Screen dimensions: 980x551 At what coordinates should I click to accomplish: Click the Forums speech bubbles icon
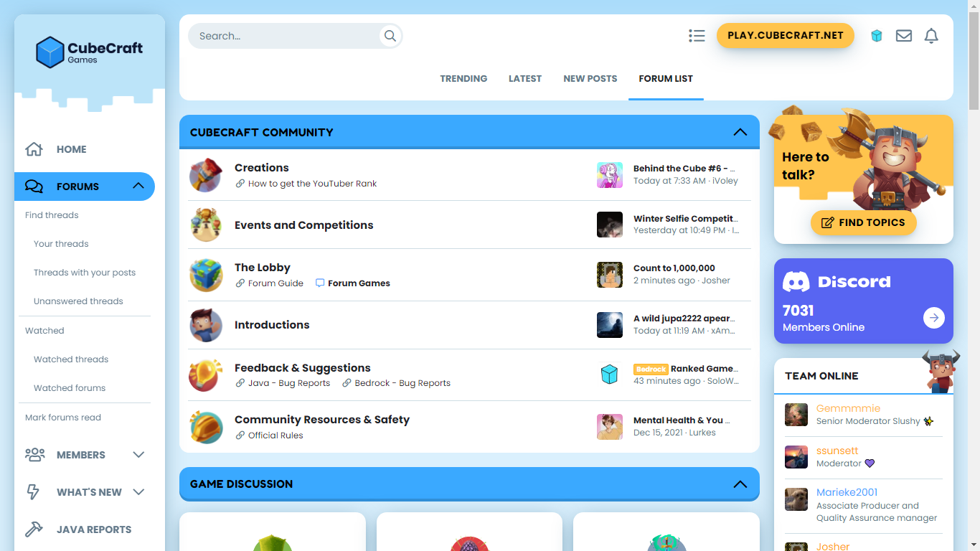click(x=34, y=187)
